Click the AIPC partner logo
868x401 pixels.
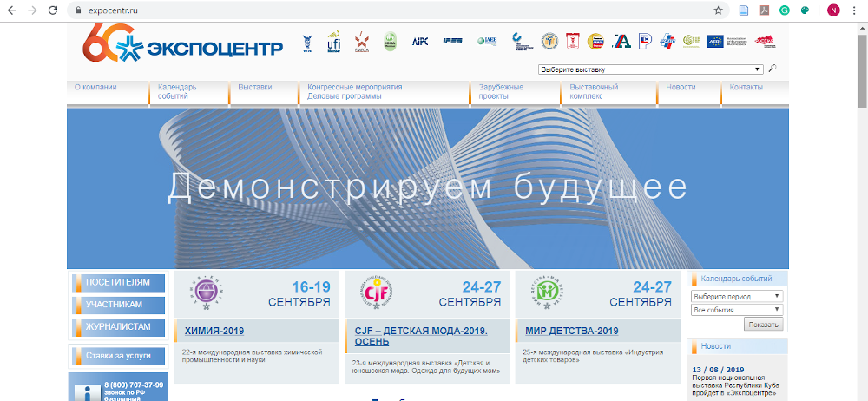420,41
